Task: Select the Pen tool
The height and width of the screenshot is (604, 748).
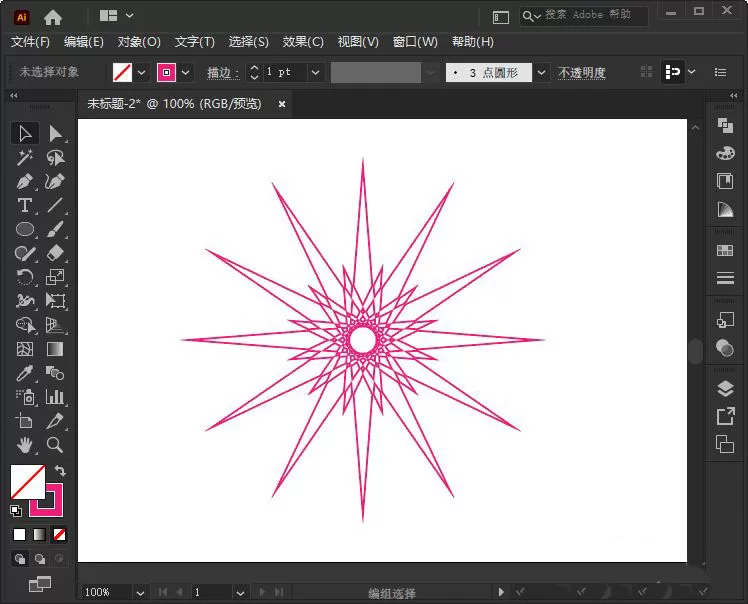Action: (24, 181)
